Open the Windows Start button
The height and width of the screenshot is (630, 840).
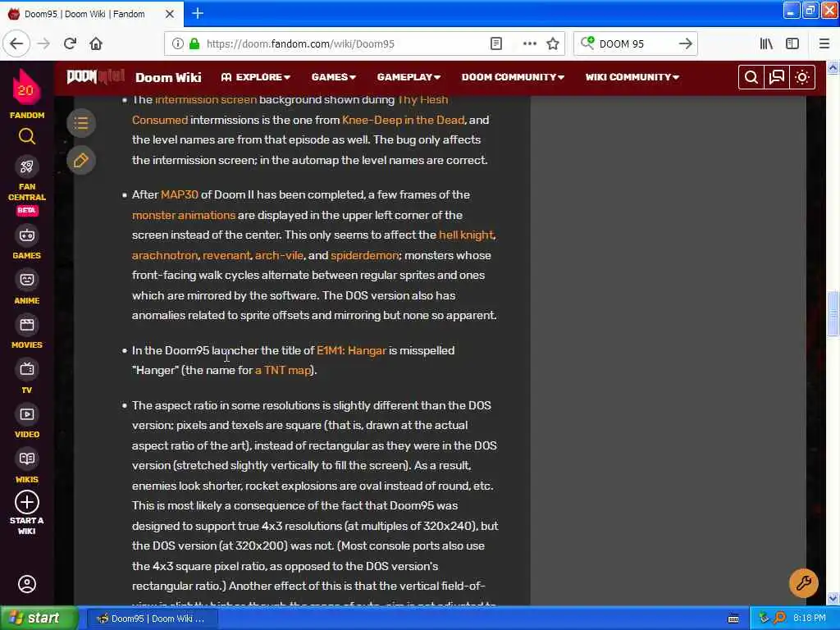39,619
